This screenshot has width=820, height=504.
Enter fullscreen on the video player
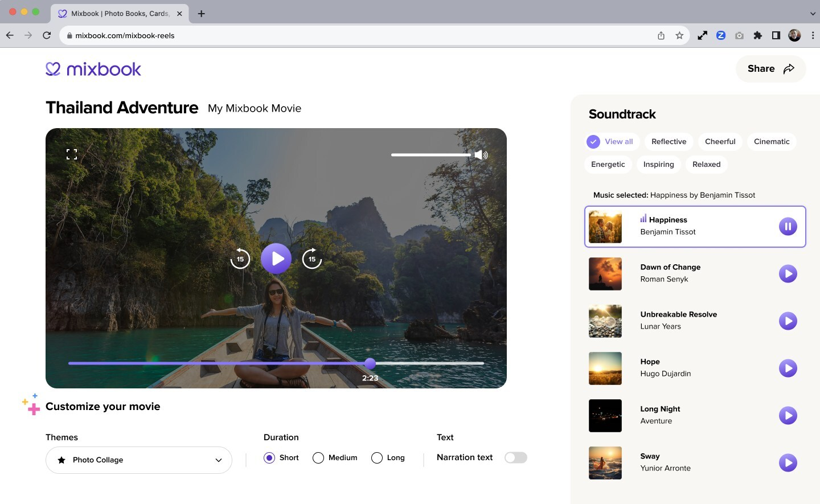point(72,154)
